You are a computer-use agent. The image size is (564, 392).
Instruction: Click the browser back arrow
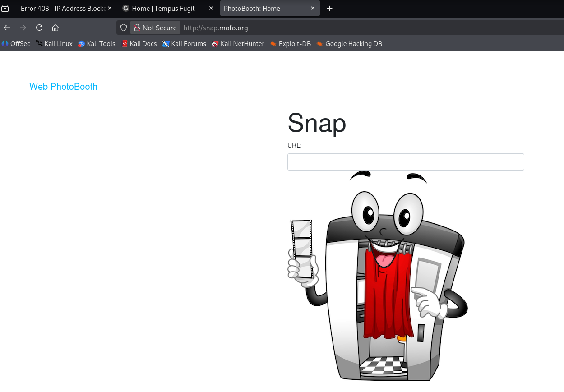pyautogui.click(x=7, y=28)
